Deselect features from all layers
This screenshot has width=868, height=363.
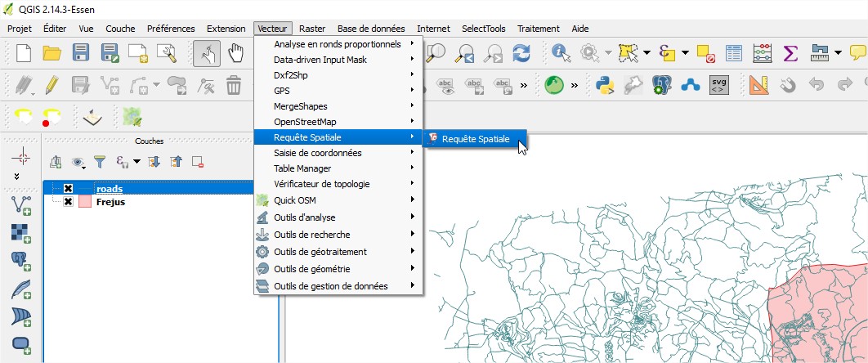[x=706, y=53]
